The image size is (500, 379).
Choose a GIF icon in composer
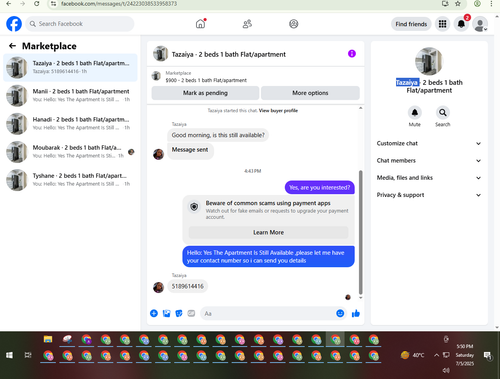tap(191, 313)
